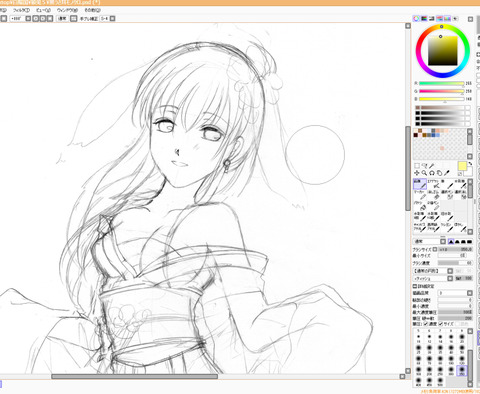Viewport: 480px width, 394px height.
Task: Open the brush texture dropdown button
Action: click(450, 278)
